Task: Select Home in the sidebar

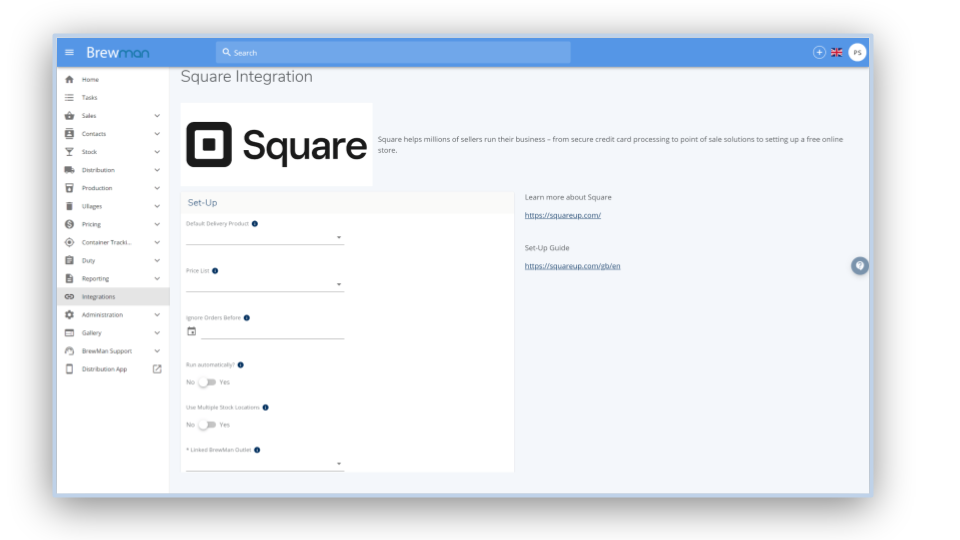Action: [x=113, y=80]
